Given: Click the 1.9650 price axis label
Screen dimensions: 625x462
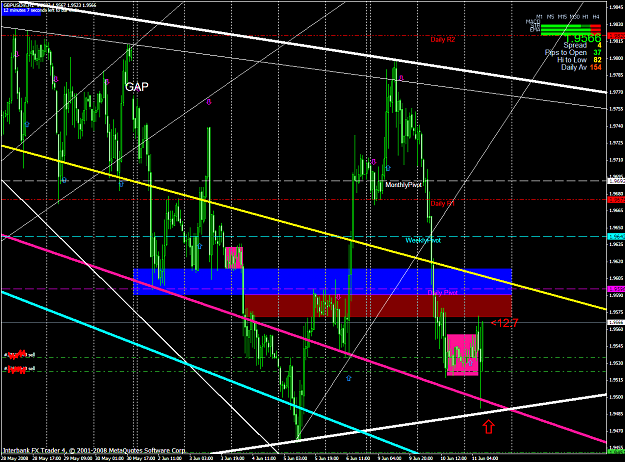Looking at the screenshot, I should pyautogui.click(x=616, y=227).
